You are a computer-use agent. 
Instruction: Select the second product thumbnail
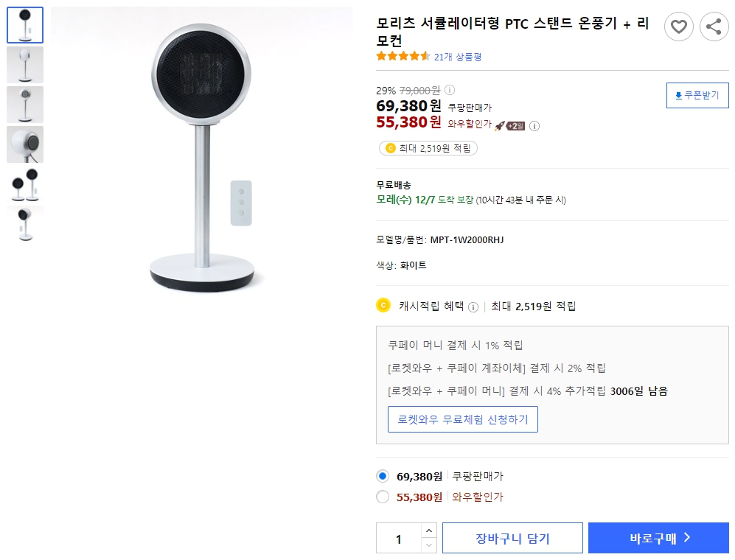tap(24, 64)
